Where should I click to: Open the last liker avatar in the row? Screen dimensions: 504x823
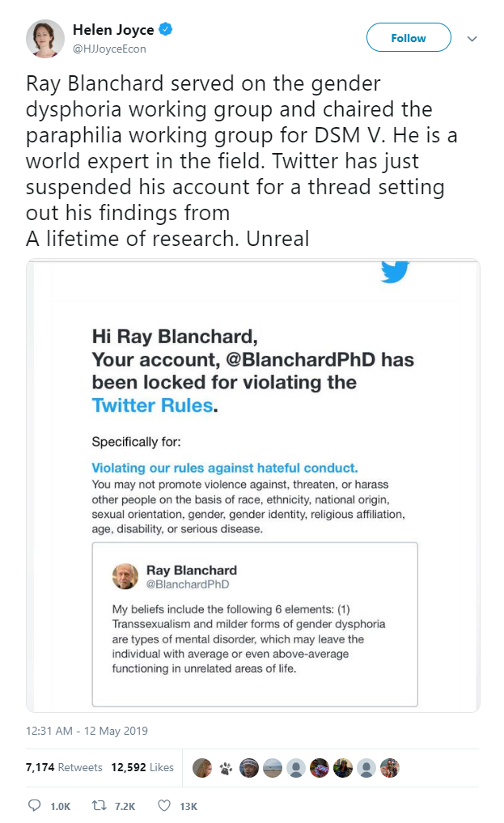tap(390, 769)
